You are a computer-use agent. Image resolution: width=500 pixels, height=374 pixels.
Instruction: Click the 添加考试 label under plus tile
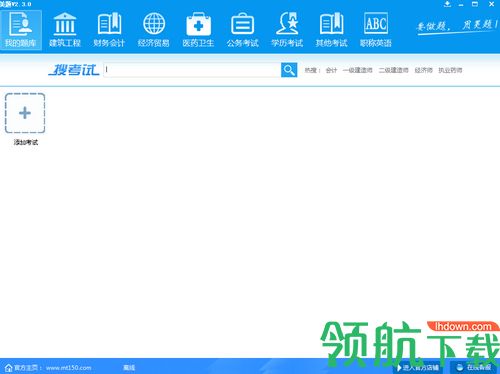coord(26,142)
